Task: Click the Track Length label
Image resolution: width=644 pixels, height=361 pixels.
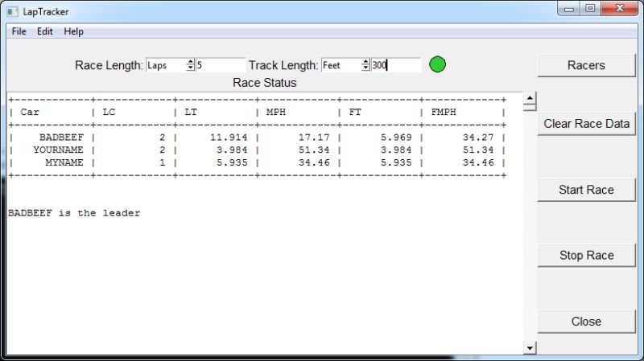Action: tap(283, 65)
